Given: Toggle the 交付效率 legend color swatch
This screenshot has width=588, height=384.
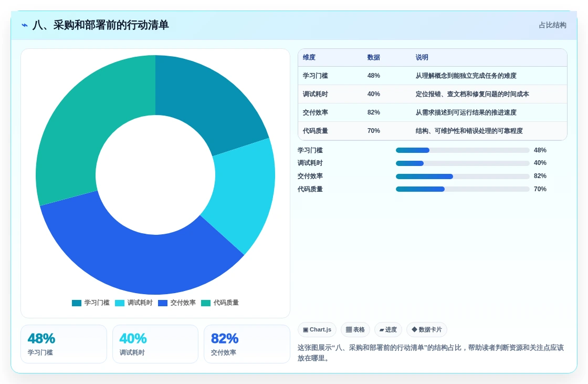Looking at the screenshot, I should click(x=163, y=303).
